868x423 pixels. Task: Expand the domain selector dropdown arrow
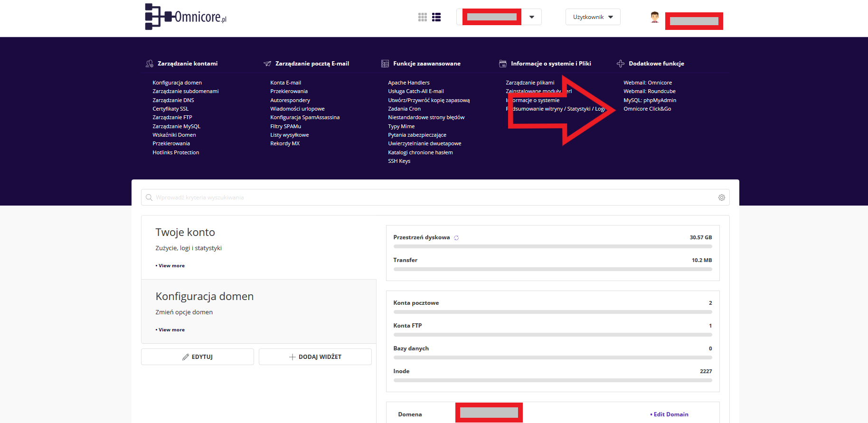click(532, 17)
